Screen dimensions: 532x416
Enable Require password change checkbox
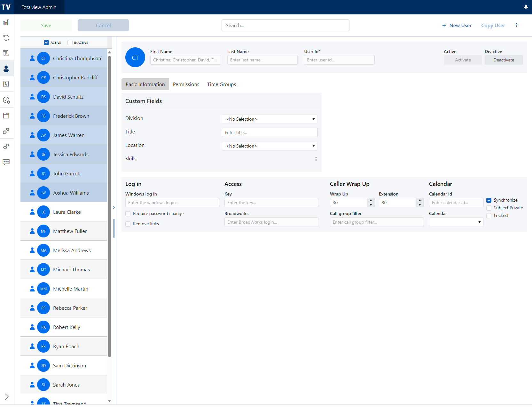(128, 214)
